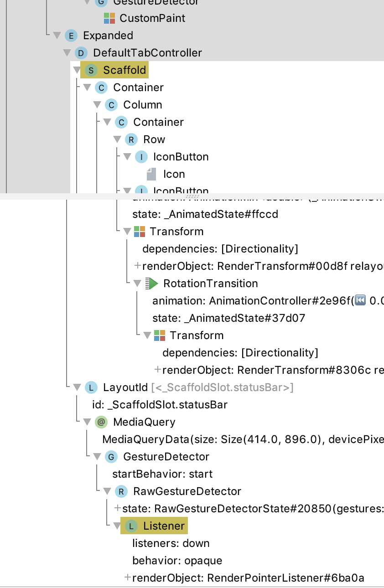Click the RawGestureDetector "R" badge icon
Viewport: 384px width, 588px height.
[121, 491]
